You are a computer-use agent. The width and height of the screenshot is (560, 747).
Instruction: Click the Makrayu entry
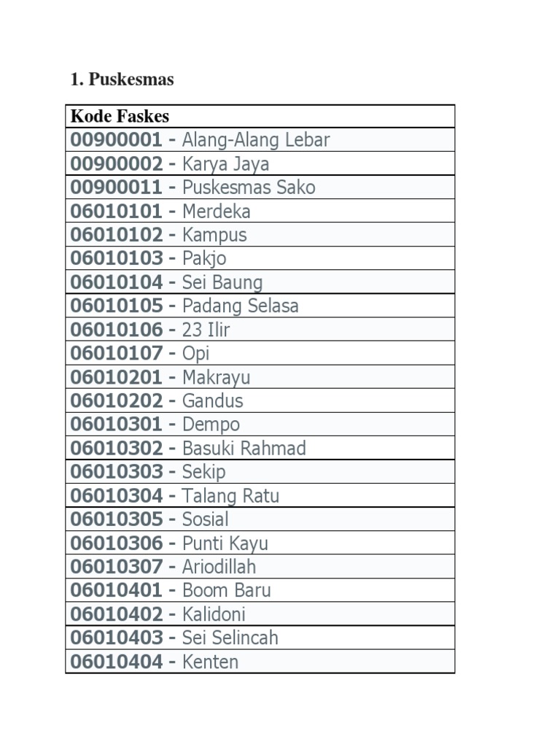click(216, 377)
